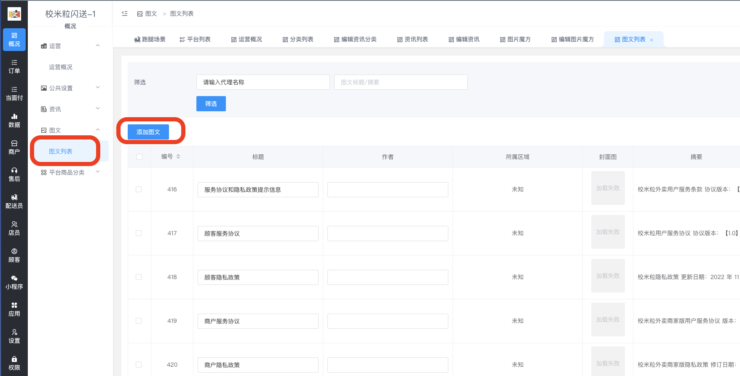The width and height of the screenshot is (740, 376).
Task: Switch to the 编辑图片魔方 tab
Action: pyautogui.click(x=572, y=40)
